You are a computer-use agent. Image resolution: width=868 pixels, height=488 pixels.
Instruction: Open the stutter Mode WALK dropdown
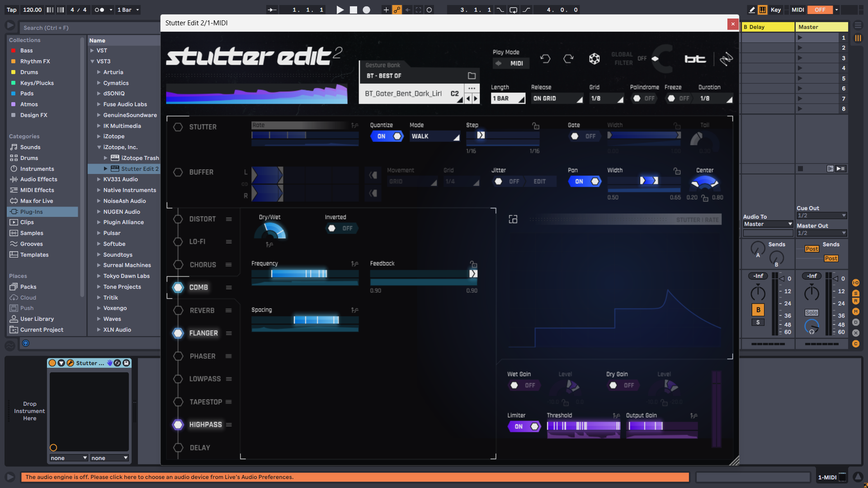click(434, 136)
